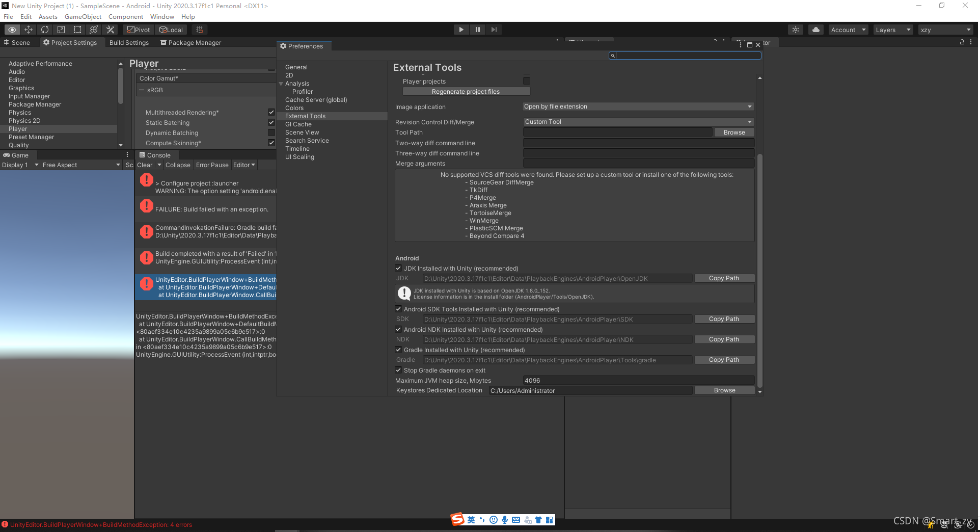980x532 pixels.
Task: Open Revision Control Diff/Merge dropdown
Action: point(638,122)
